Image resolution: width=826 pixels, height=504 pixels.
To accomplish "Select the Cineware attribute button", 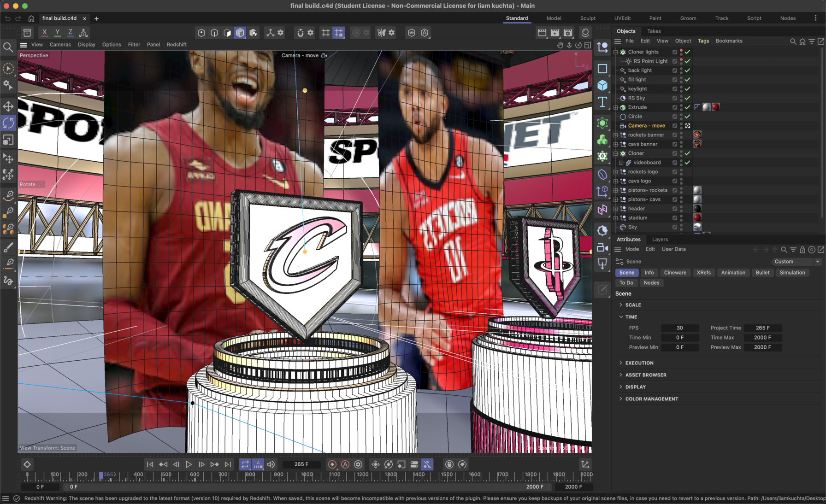I will 675,273.
